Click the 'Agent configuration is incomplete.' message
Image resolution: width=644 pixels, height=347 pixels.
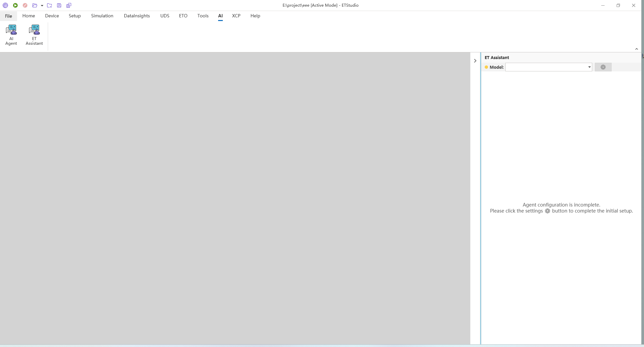[561, 205]
